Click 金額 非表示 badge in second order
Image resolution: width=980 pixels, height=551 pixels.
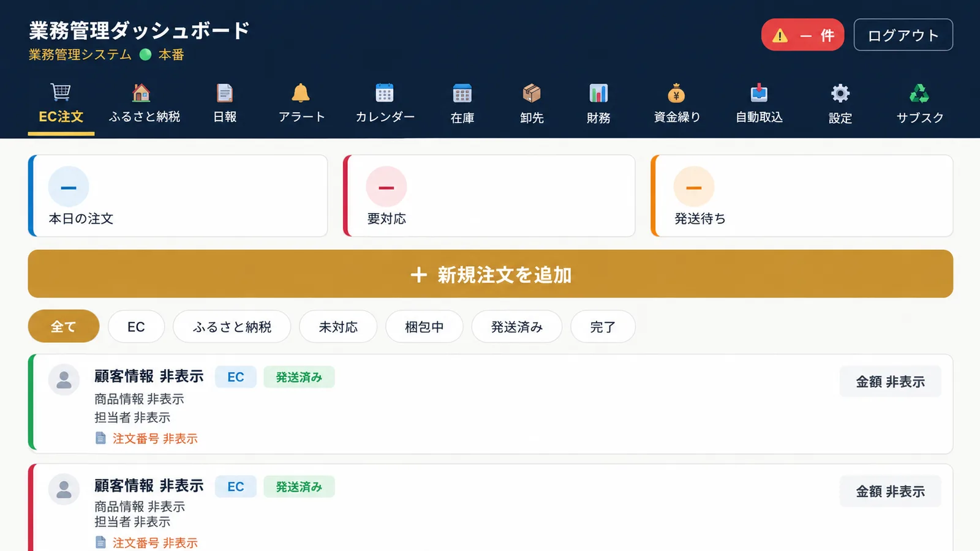[890, 491]
